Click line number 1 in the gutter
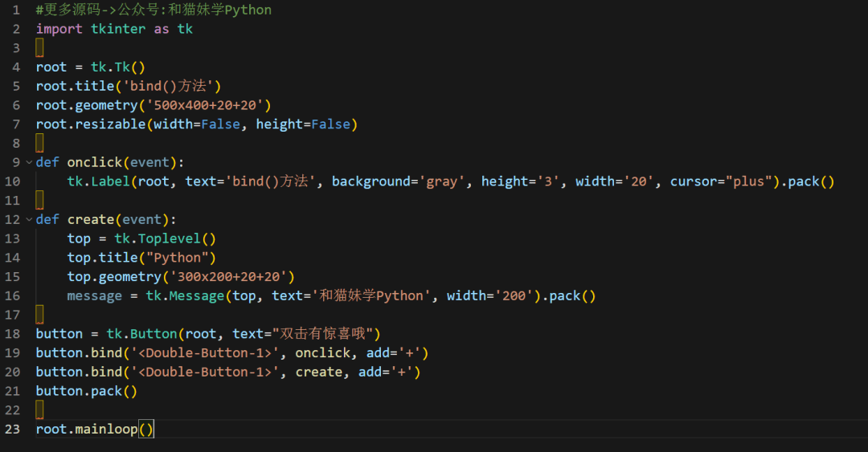 tap(16, 10)
